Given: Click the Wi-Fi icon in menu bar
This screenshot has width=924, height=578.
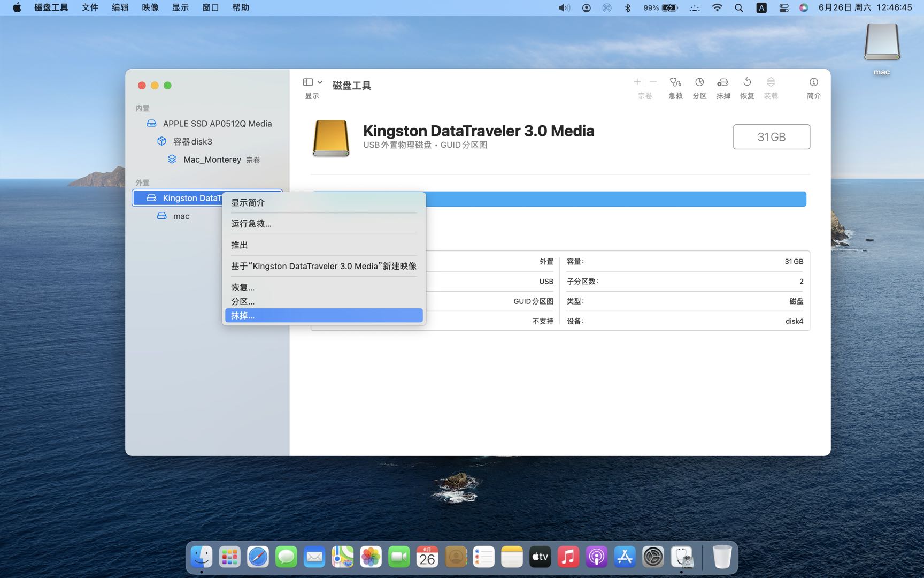Looking at the screenshot, I should (x=717, y=7).
